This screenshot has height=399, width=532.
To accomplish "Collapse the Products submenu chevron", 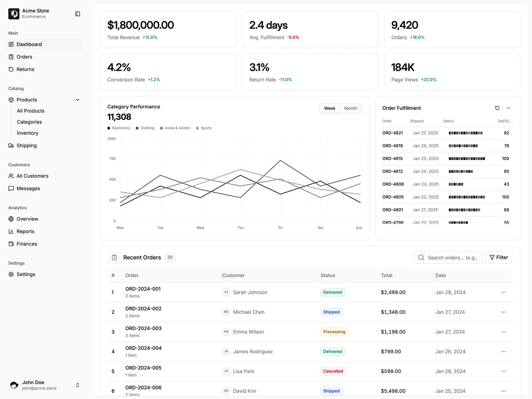I will 78,100.
